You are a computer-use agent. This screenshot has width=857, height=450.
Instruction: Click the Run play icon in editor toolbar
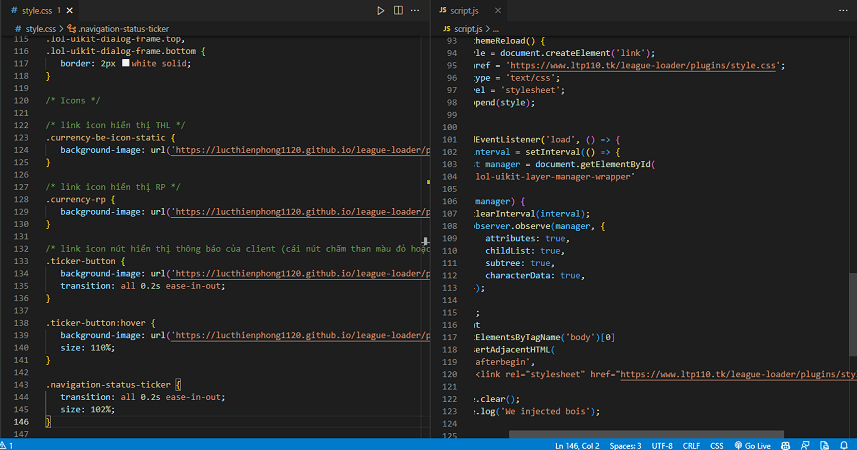(x=381, y=10)
